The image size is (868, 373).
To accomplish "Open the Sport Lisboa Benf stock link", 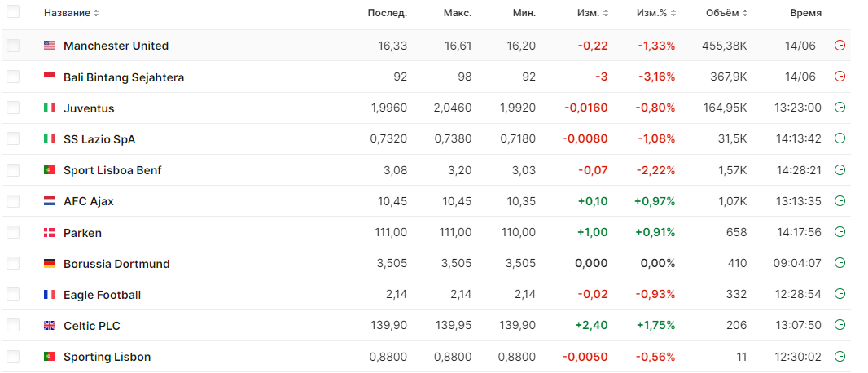I will tap(113, 170).
